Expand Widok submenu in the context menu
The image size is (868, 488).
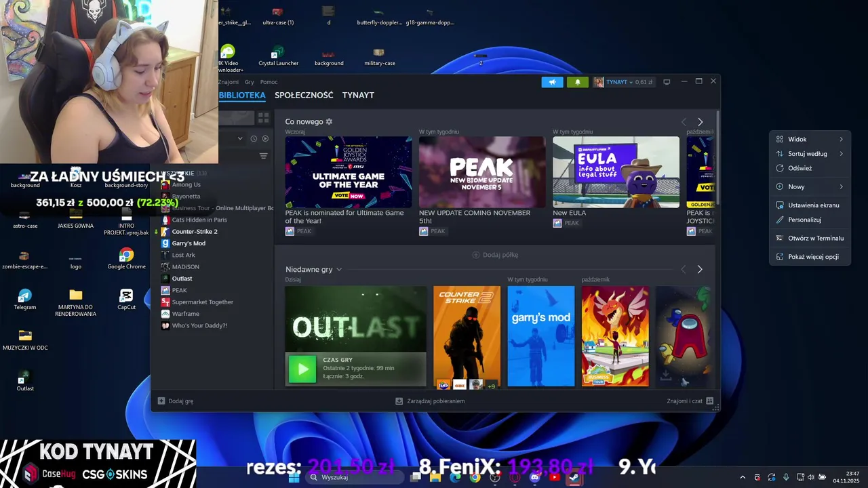pyautogui.click(x=810, y=139)
